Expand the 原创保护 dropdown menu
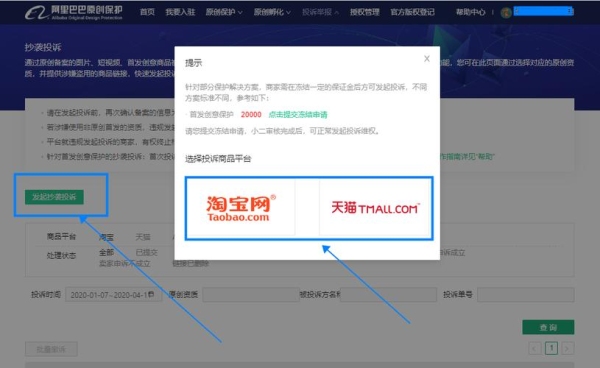The image size is (600, 368). pyautogui.click(x=224, y=12)
